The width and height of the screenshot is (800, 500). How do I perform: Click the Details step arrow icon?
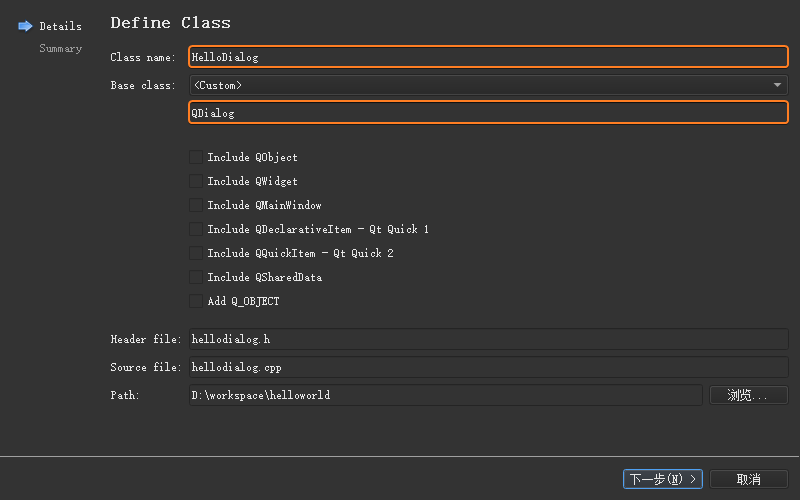(x=25, y=26)
